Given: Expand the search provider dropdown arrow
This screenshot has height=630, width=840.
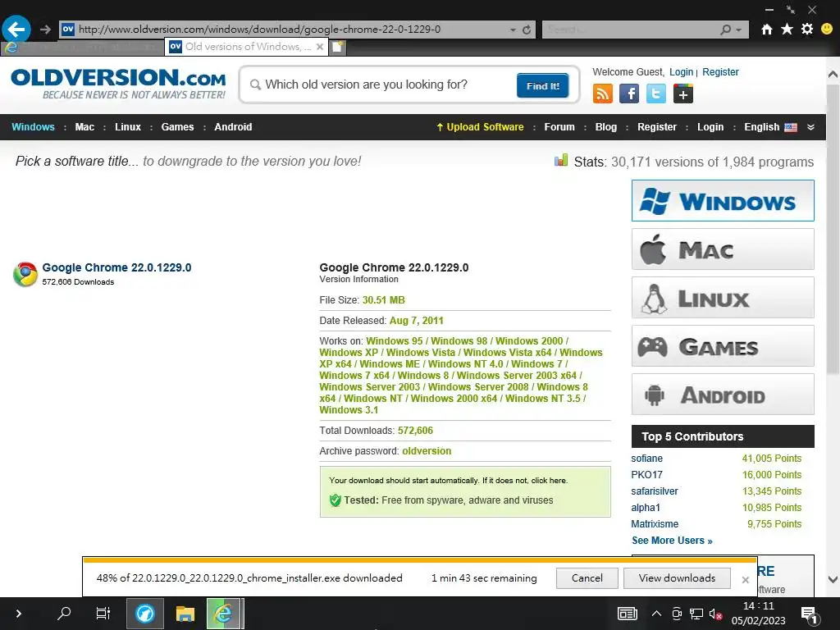Looking at the screenshot, I should (739, 30).
